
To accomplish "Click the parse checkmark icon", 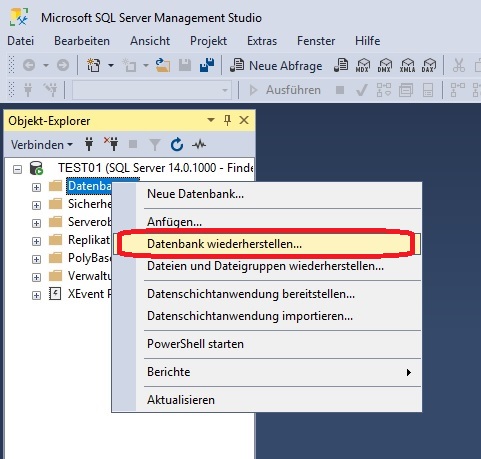I will 362,90.
